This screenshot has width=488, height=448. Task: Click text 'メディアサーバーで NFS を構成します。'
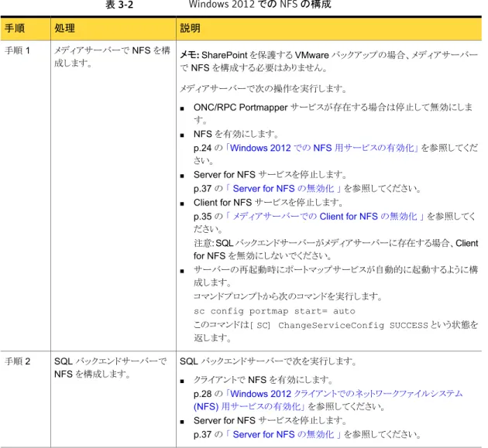(x=112, y=56)
